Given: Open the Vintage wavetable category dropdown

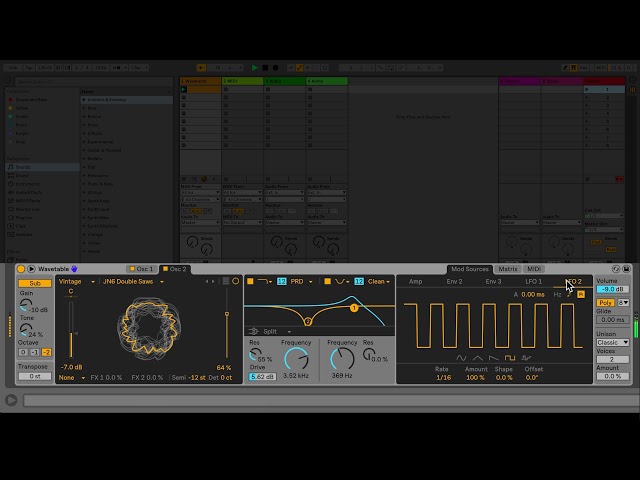Looking at the screenshot, I should pyautogui.click(x=76, y=282).
